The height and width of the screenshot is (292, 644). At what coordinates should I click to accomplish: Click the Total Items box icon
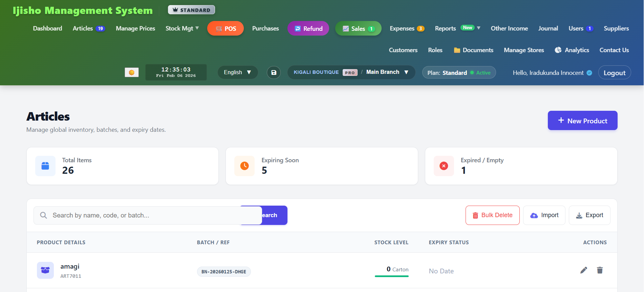click(x=45, y=166)
